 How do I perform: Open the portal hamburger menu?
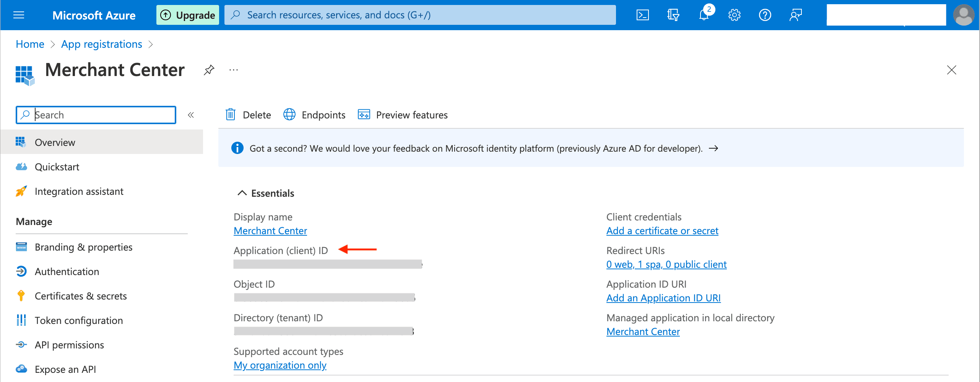19,15
